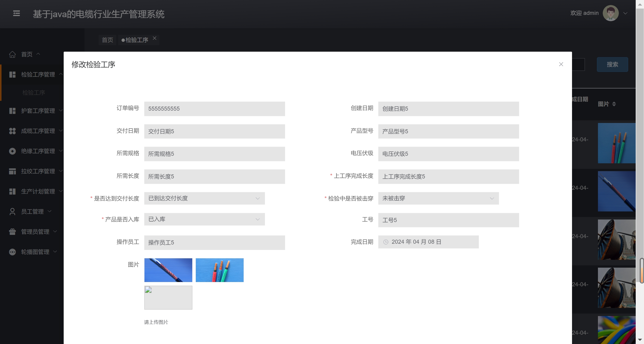Click the 拉绞工序管理 sidebar icon

tap(12, 171)
